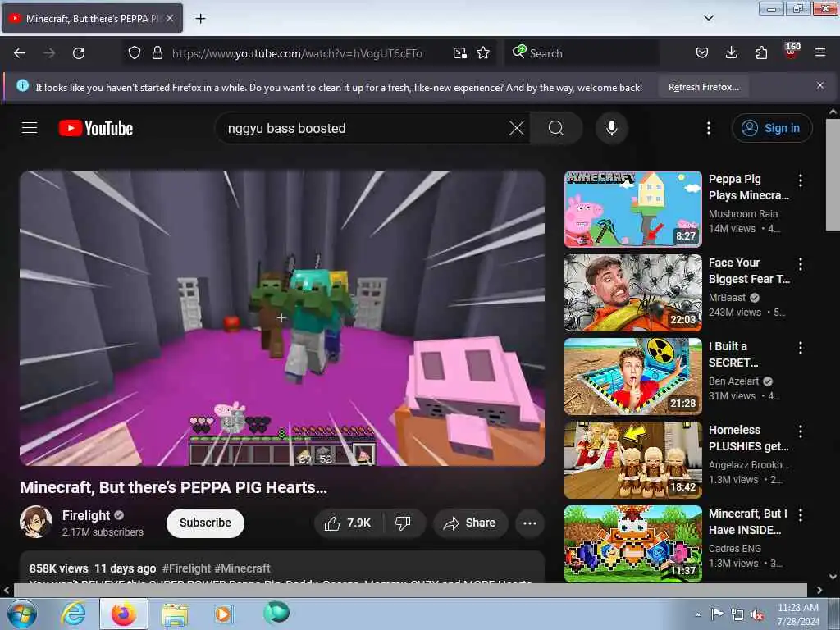Click the URL address bar
Viewport: 840px width, 630px height.
[x=297, y=53]
